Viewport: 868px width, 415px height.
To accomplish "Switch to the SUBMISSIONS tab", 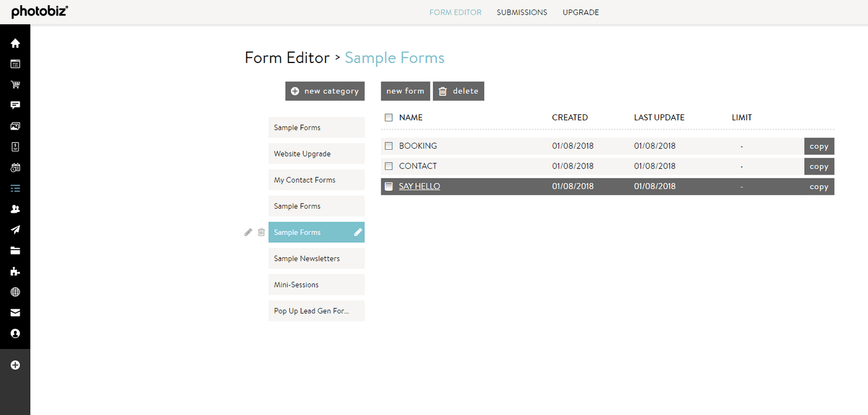I will tap(521, 12).
